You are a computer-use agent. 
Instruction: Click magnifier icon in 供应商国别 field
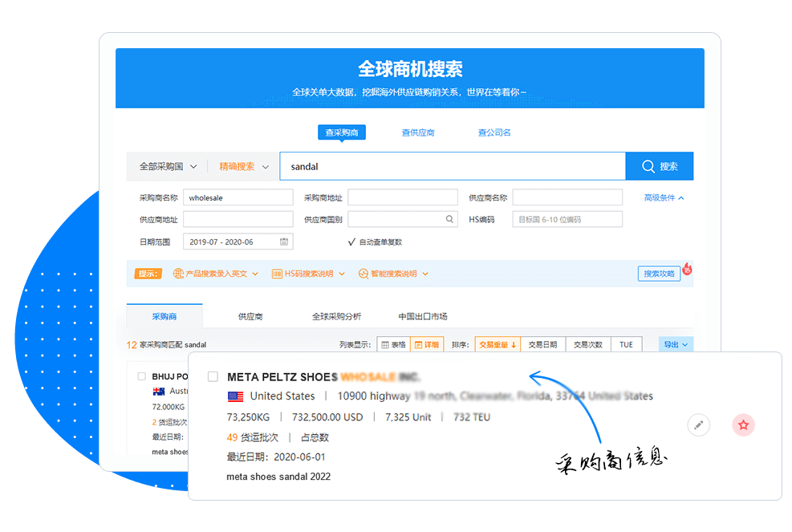click(x=449, y=219)
